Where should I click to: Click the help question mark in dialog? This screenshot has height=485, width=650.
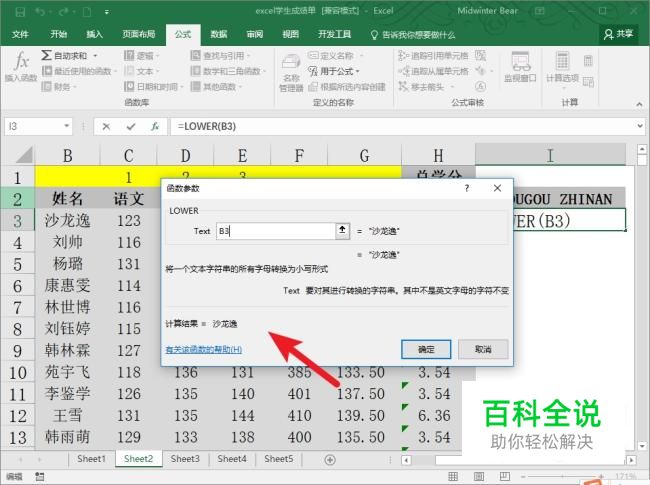(467, 188)
